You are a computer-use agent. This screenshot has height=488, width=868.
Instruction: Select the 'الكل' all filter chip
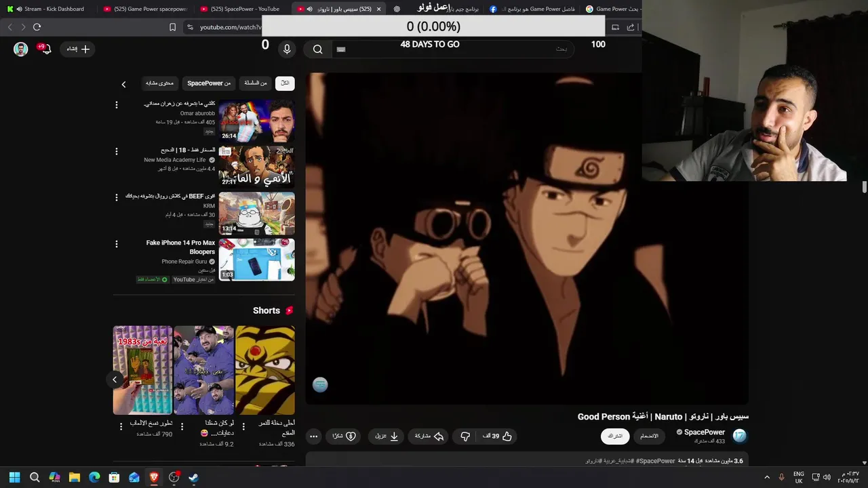coord(285,83)
